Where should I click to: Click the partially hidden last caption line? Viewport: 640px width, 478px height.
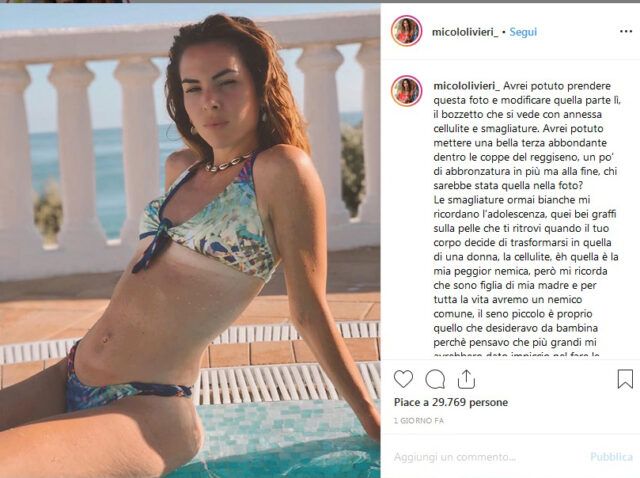point(516,355)
